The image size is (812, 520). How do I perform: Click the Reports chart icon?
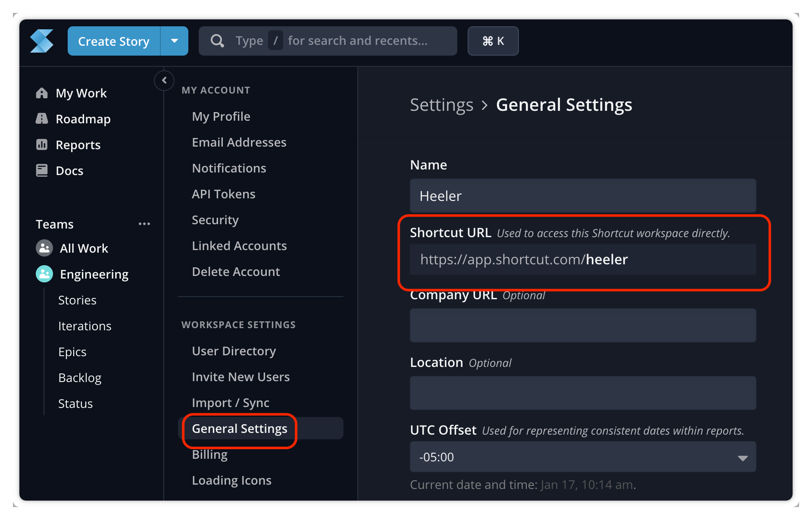pyautogui.click(x=42, y=144)
